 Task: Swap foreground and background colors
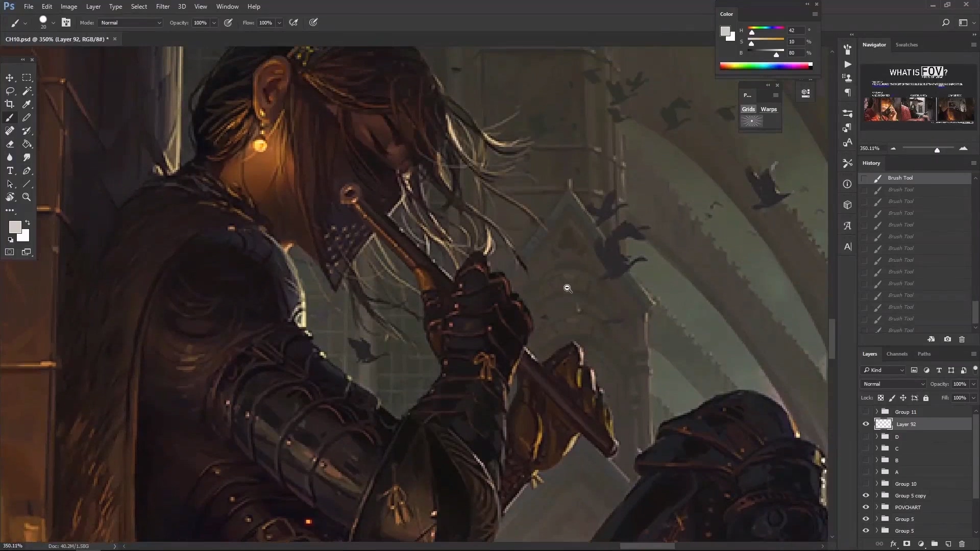[28, 222]
